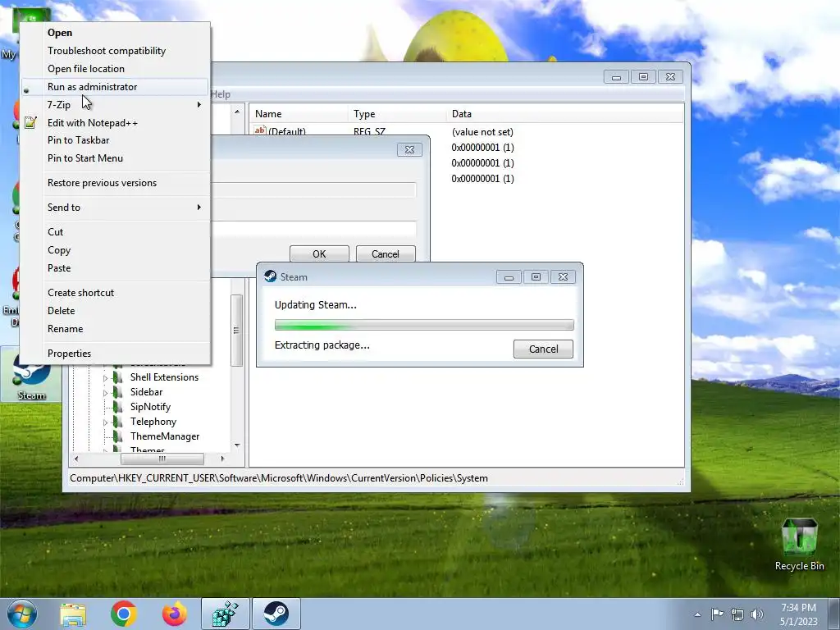This screenshot has width=840, height=630.
Task: Click tree pane scroll up arrow
Action: point(237,112)
